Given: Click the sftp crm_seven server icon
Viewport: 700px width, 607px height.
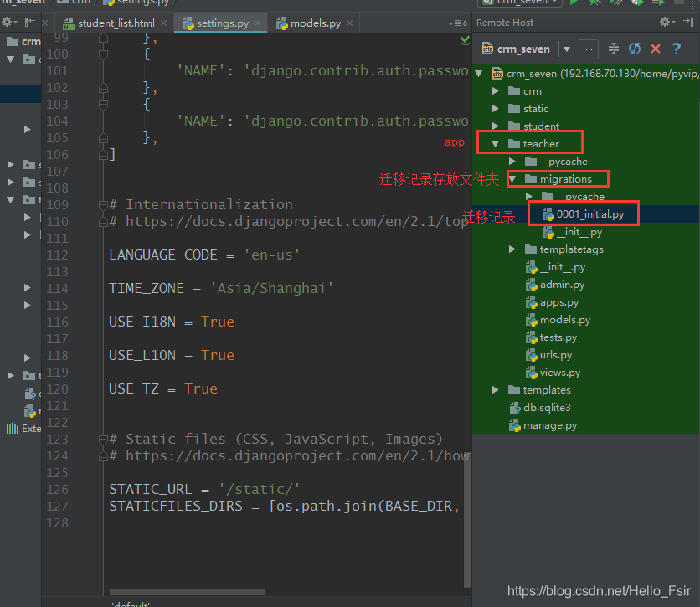Looking at the screenshot, I should (487, 49).
